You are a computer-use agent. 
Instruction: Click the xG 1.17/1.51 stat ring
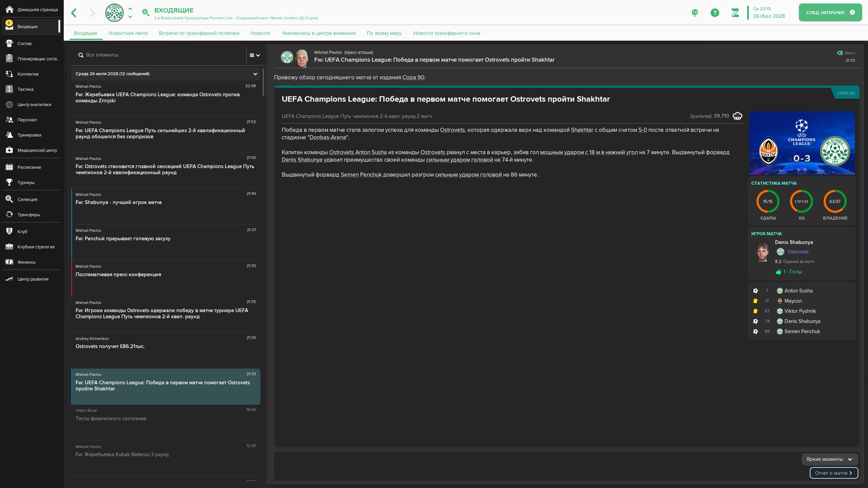[x=801, y=201]
